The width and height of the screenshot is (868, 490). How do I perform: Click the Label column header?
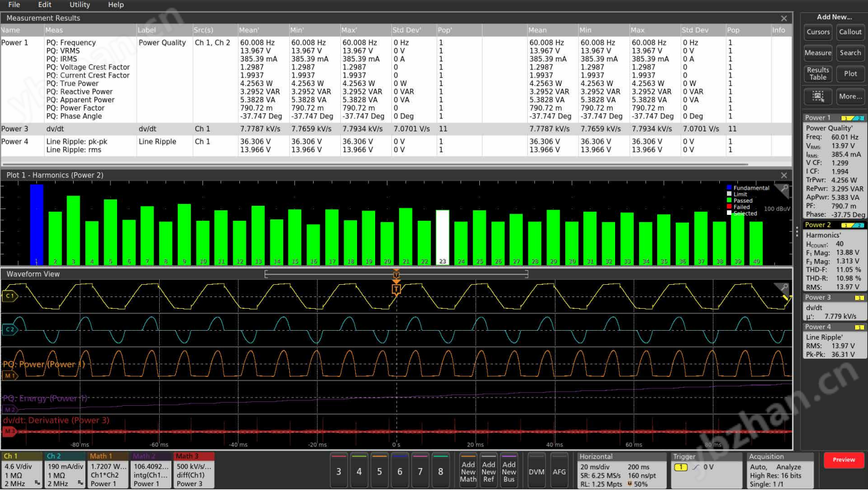pos(164,30)
